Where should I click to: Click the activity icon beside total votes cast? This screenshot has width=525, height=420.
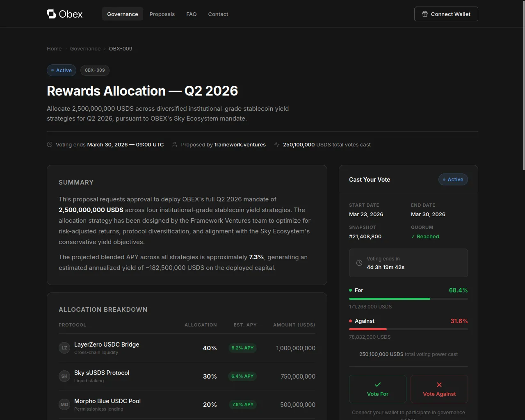coord(277,144)
